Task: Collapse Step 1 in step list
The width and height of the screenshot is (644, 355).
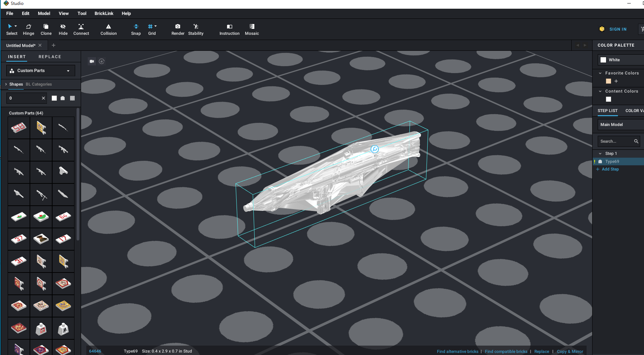Action: (x=600, y=153)
